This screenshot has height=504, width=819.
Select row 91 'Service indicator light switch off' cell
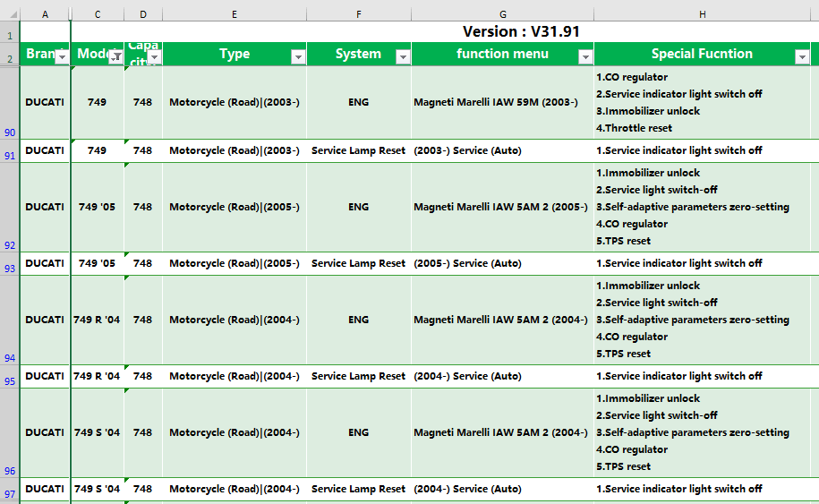click(703, 151)
